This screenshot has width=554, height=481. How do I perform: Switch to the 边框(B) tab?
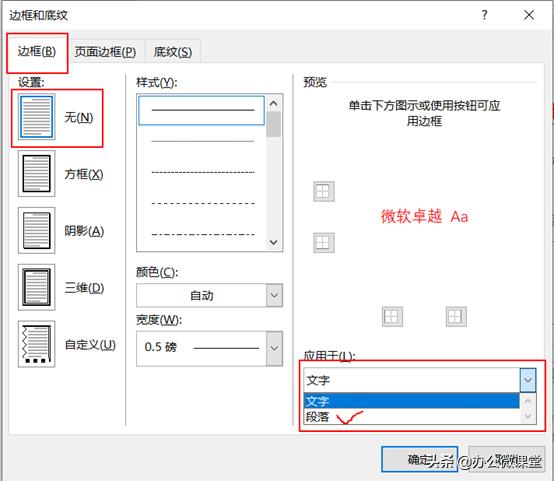click(37, 52)
